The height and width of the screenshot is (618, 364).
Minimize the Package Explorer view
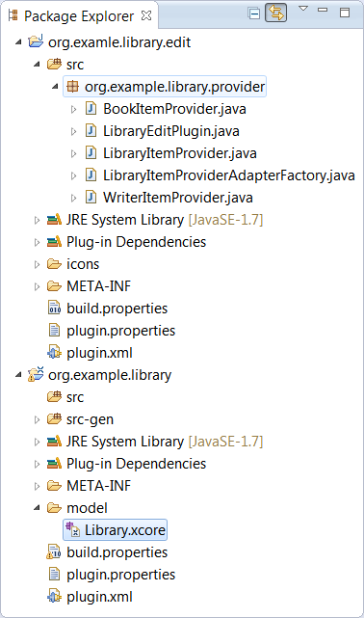click(323, 10)
